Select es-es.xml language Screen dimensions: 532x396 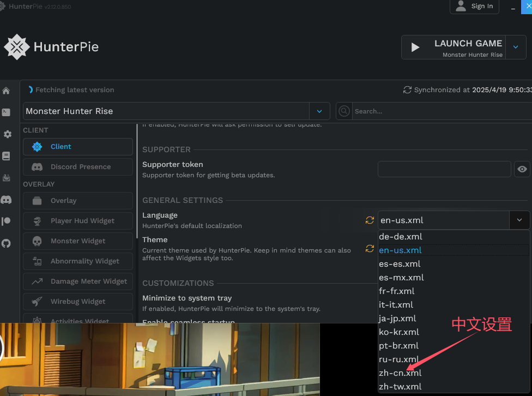454,264
